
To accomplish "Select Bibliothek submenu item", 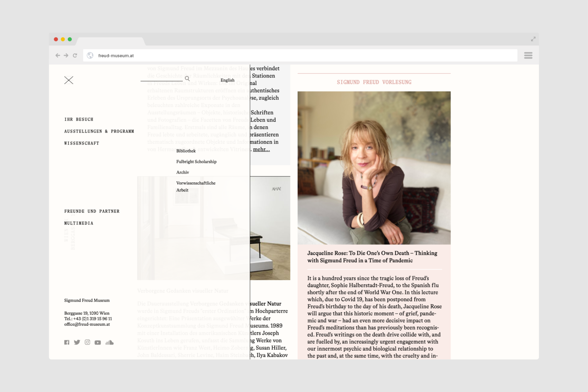I will point(186,151).
